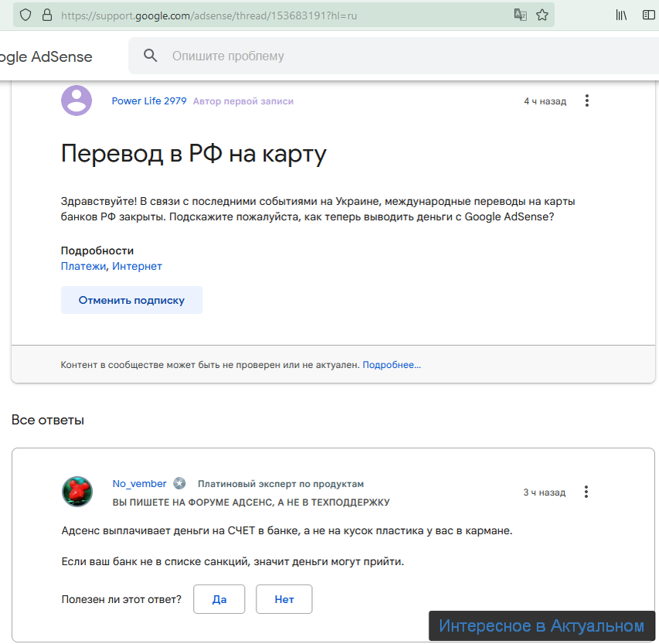Open the Интернет category link
This screenshot has height=644, width=659.
138,266
